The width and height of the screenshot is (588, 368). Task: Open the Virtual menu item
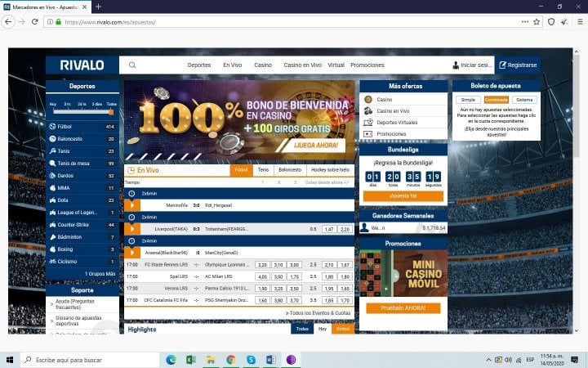click(x=336, y=65)
